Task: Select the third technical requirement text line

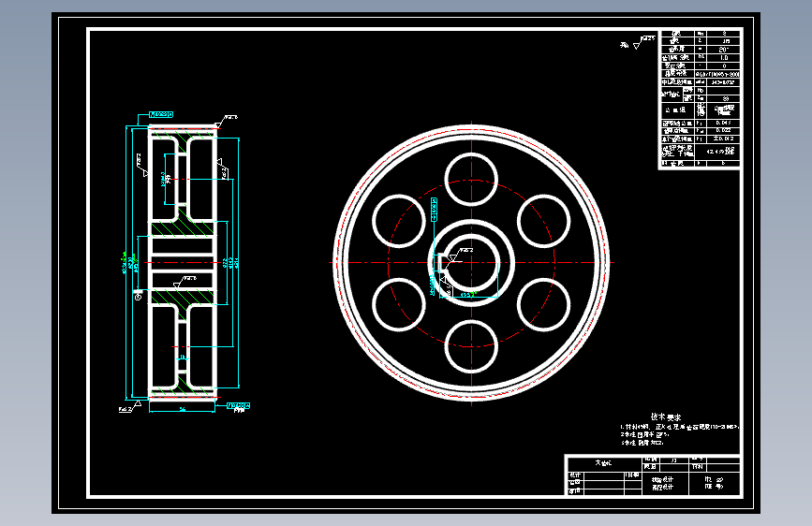Action: coord(642,443)
